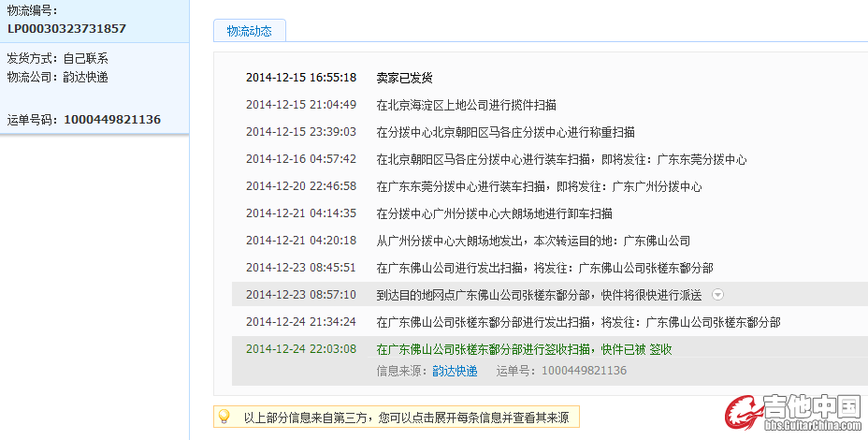Click the green 签收扫描 signed status text

pos(524,349)
